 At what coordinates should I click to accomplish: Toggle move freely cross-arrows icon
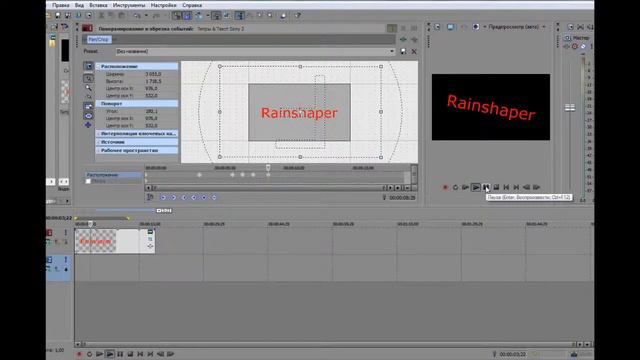point(88,125)
